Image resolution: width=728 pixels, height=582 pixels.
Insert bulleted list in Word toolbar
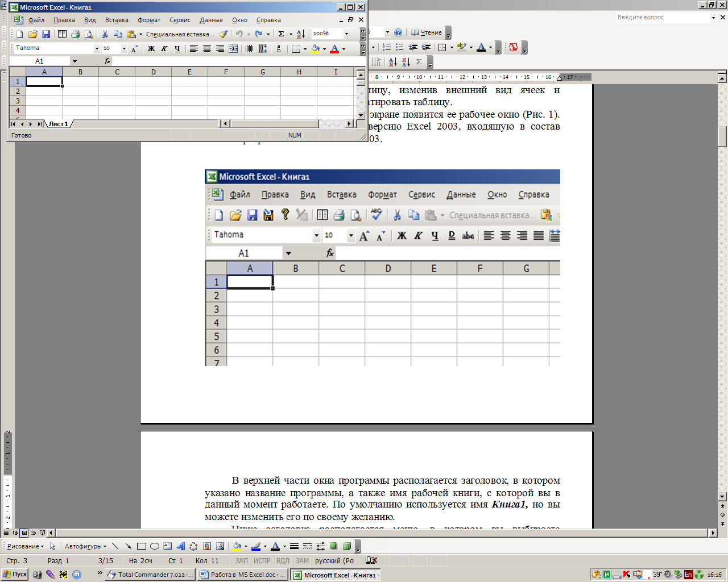point(400,47)
